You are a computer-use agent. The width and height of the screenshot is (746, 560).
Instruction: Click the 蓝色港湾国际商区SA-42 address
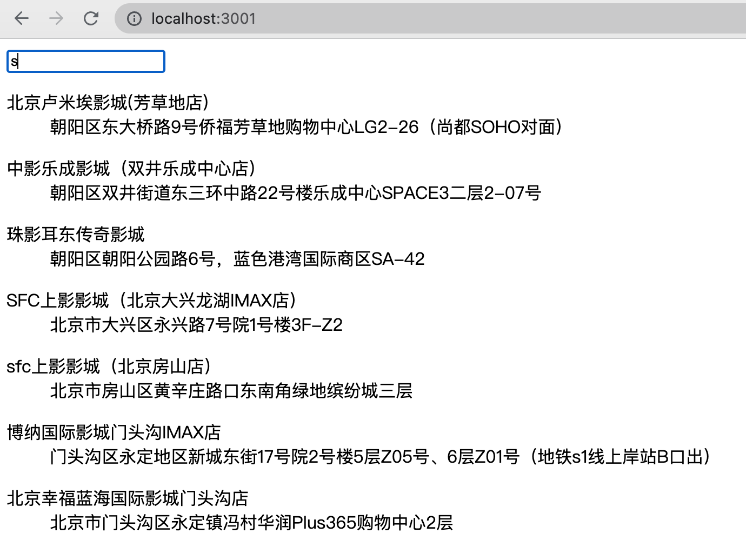(x=237, y=258)
